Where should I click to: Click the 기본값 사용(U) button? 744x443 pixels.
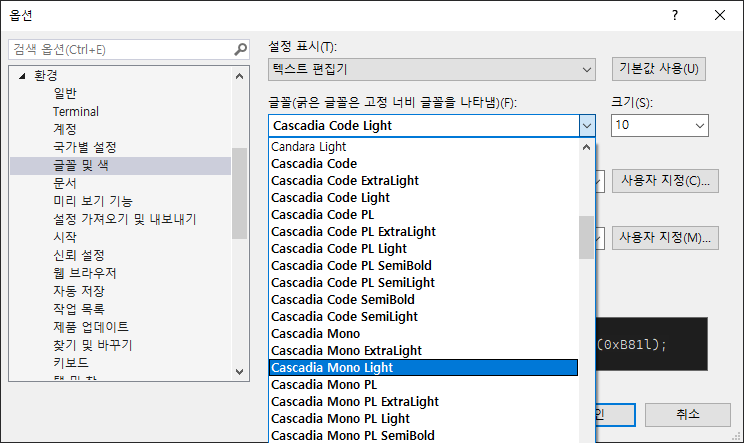pyautogui.click(x=659, y=69)
